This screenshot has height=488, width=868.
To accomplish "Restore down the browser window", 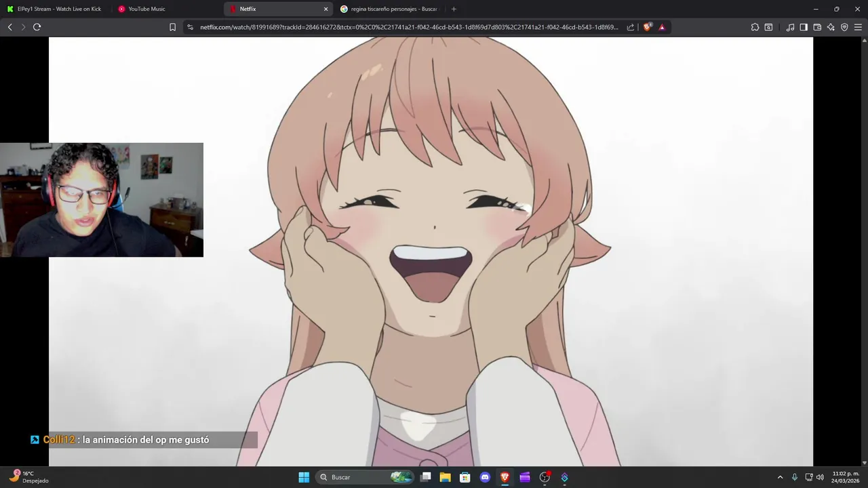I will [x=836, y=9].
